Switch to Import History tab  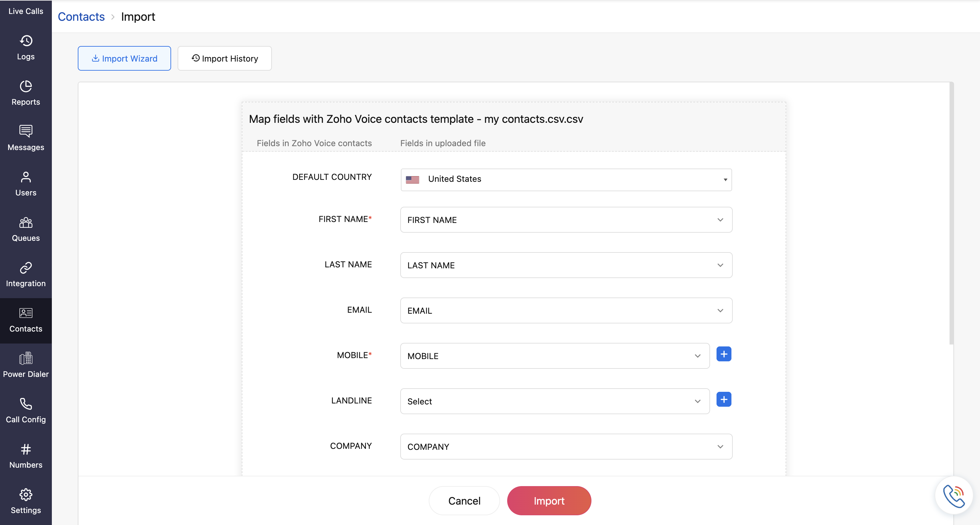[x=225, y=59]
